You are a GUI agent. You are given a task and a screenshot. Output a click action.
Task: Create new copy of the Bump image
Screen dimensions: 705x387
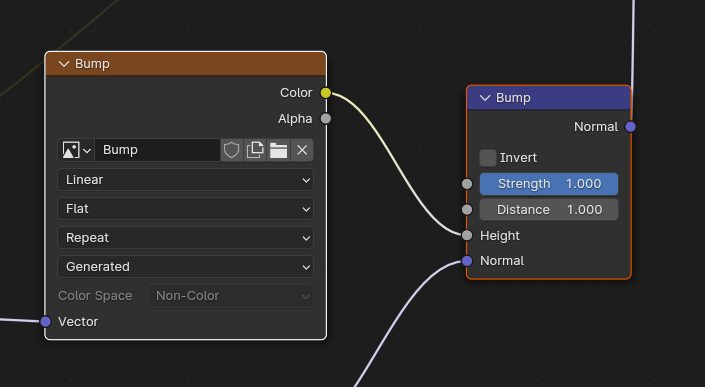255,150
